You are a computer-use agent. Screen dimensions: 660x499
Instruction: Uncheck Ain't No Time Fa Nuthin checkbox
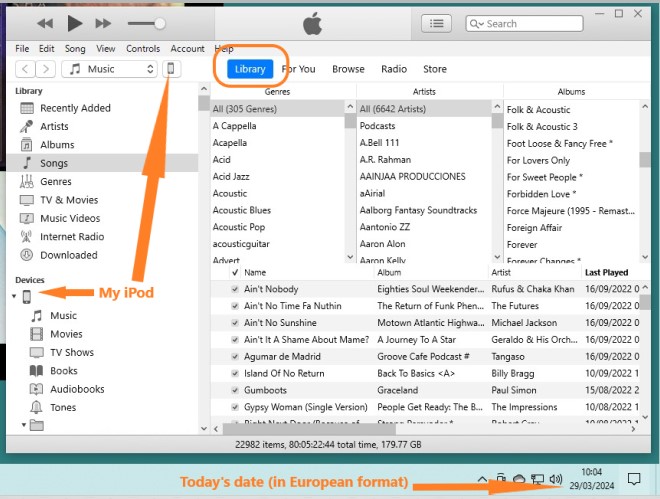click(235, 306)
